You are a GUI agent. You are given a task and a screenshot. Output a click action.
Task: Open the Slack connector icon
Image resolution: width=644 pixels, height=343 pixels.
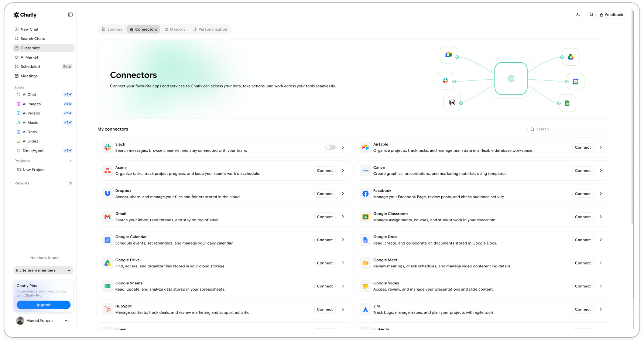point(107,148)
